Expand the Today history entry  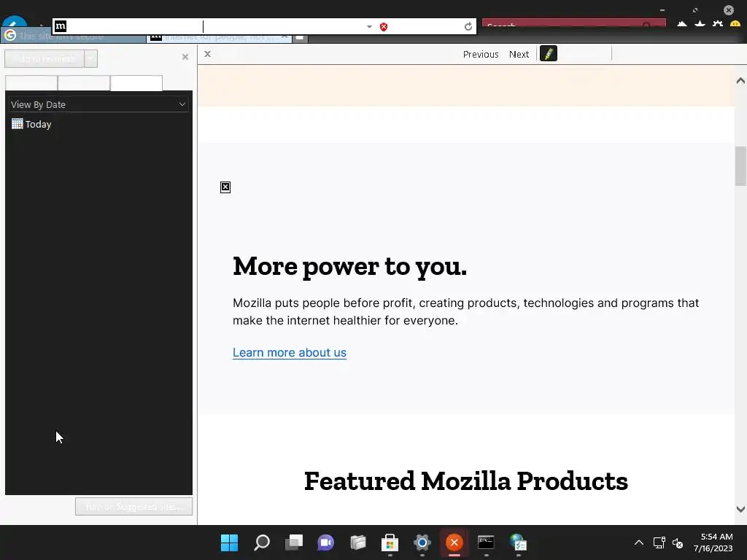pos(31,124)
